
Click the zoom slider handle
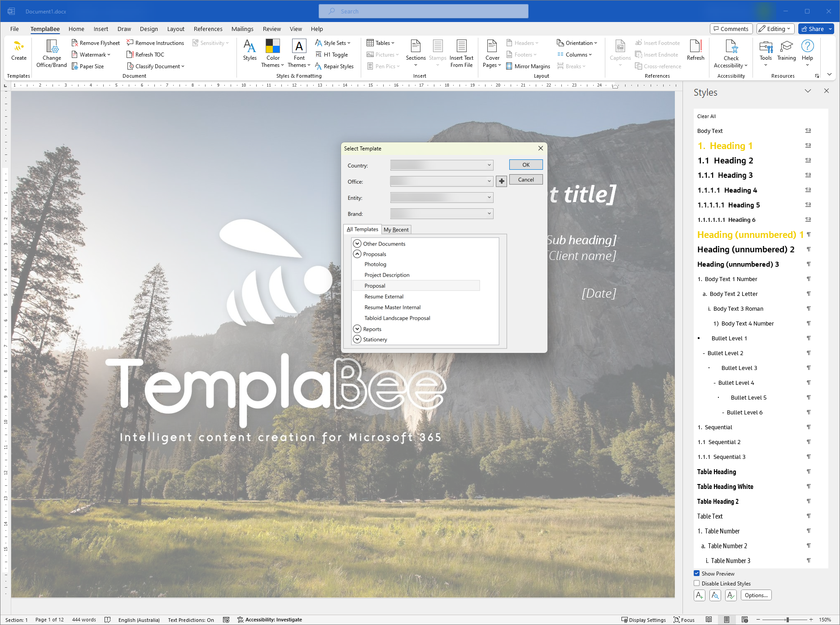(787, 620)
